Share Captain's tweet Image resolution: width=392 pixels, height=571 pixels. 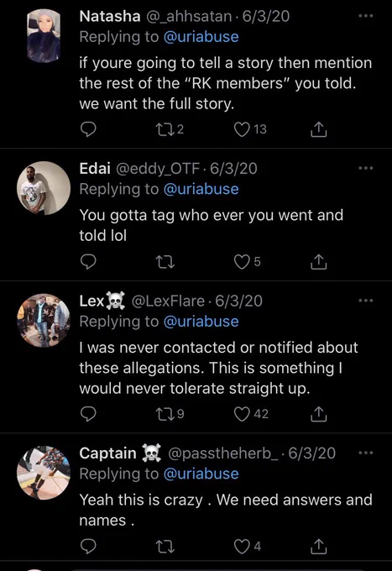click(x=318, y=547)
